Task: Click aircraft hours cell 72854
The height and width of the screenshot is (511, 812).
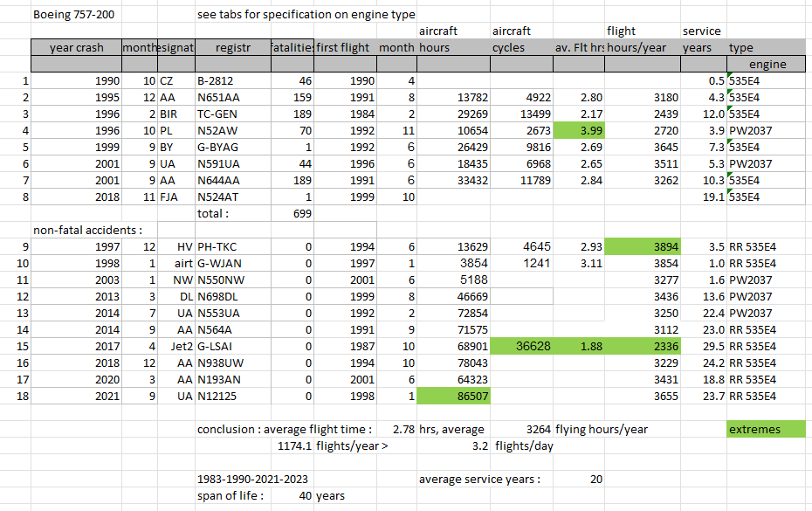Action: (x=453, y=313)
